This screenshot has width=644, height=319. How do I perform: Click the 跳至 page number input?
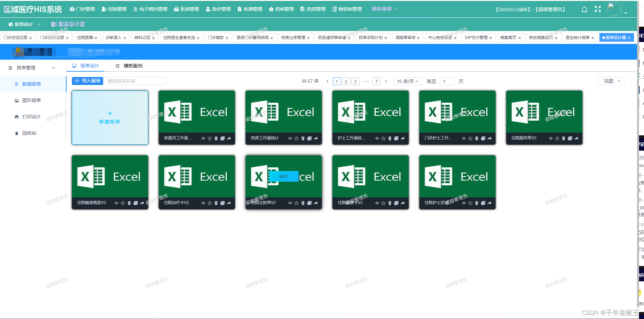pos(447,81)
